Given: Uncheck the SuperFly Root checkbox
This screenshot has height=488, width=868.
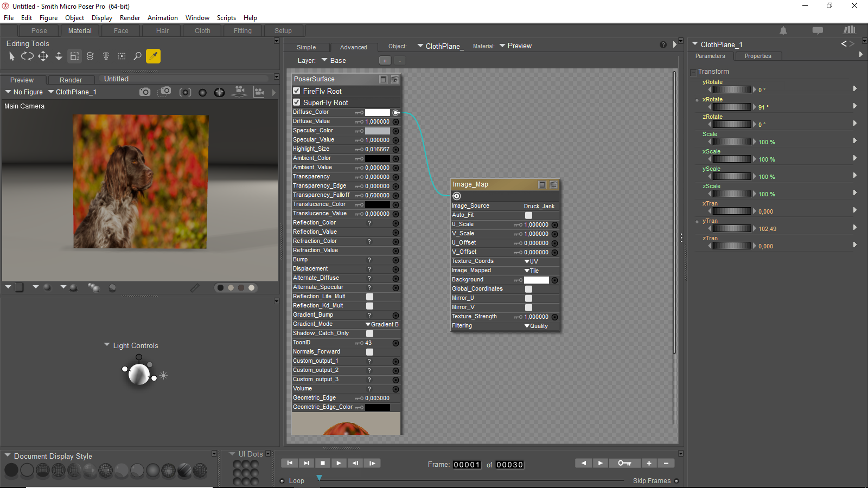Looking at the screenshot, I should (x=297, y=102).
